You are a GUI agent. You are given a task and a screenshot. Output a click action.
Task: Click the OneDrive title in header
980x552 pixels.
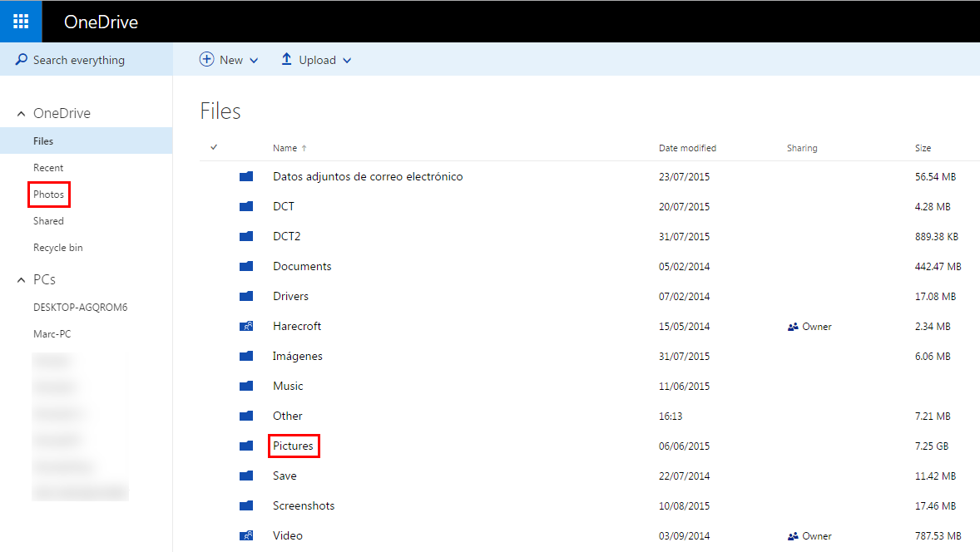click(101, 22)
